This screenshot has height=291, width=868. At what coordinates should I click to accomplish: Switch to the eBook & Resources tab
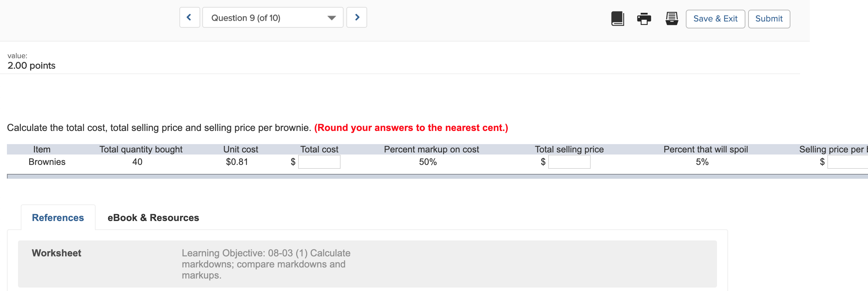tap(153, 218)
